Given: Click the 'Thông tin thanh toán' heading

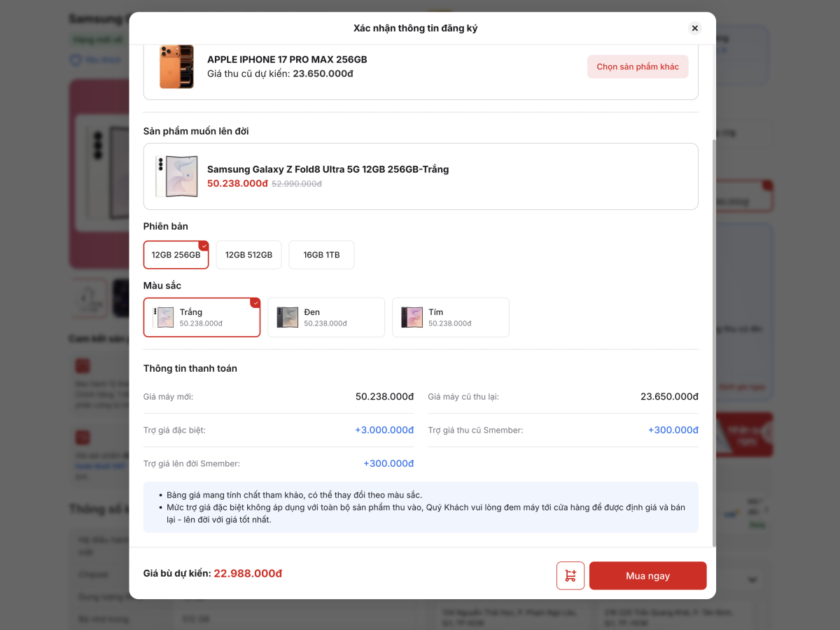Looking at the screenshot, I should (x=190, y=368).
